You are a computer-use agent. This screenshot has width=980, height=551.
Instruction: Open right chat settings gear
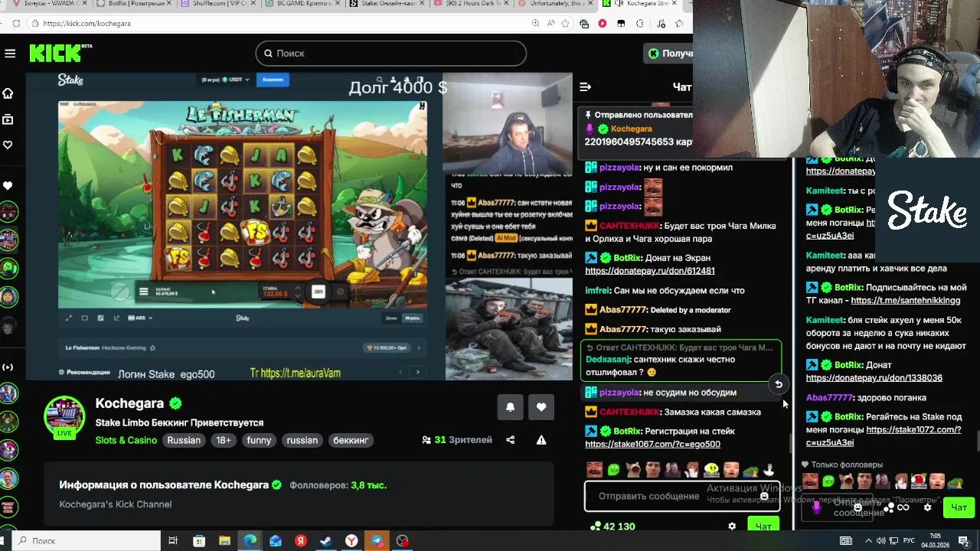pyautogui.click(x=928, y=507)
